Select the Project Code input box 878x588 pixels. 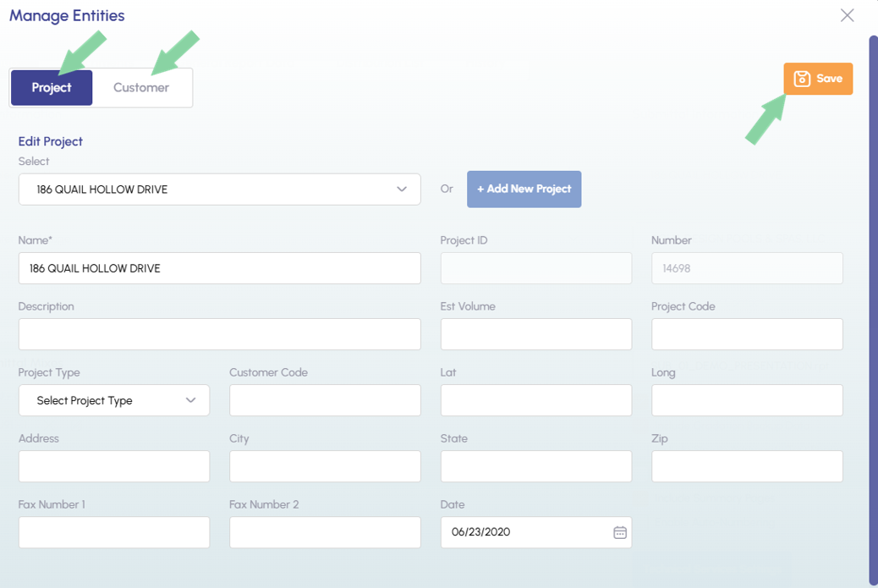747,334
